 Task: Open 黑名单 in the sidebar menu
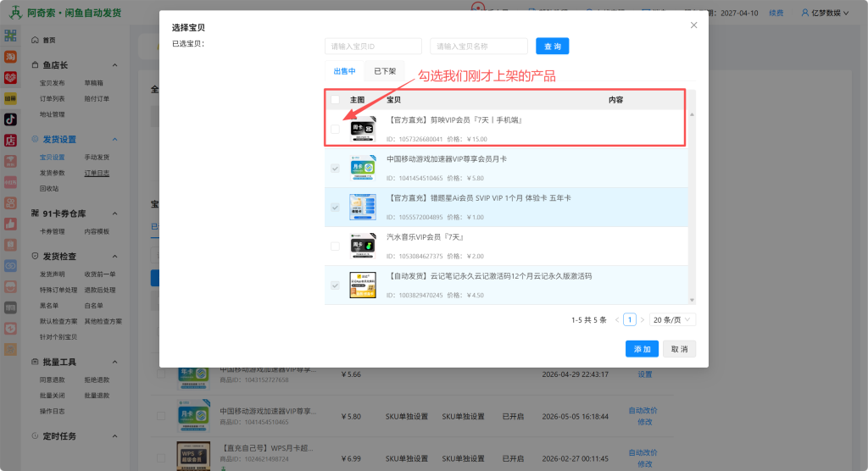click(x=48, y=306)
